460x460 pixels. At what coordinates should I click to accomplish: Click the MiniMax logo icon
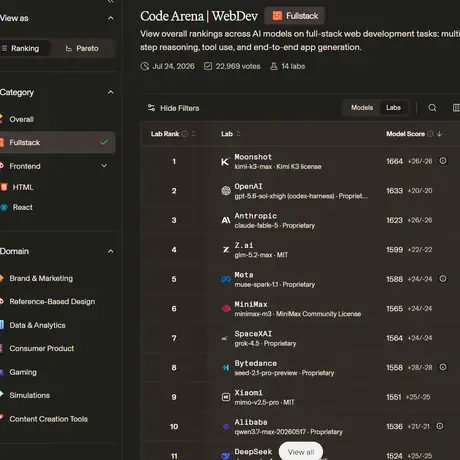click(226, 308)
